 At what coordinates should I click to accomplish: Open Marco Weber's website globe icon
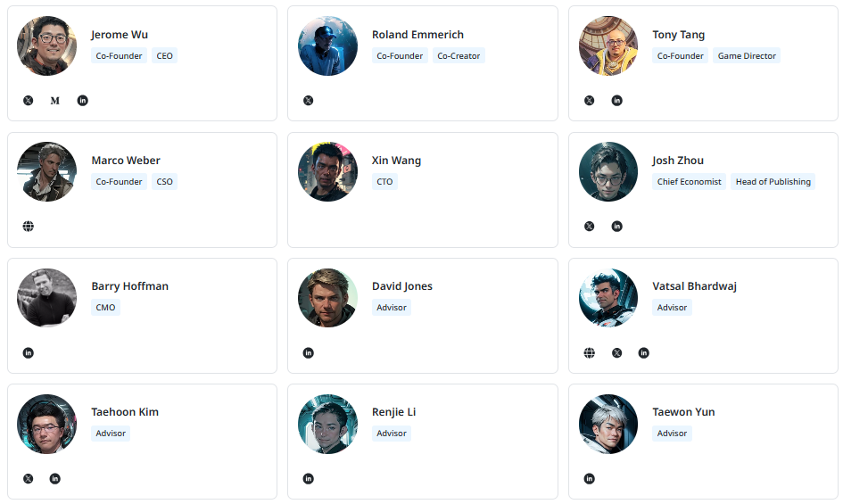28,227
